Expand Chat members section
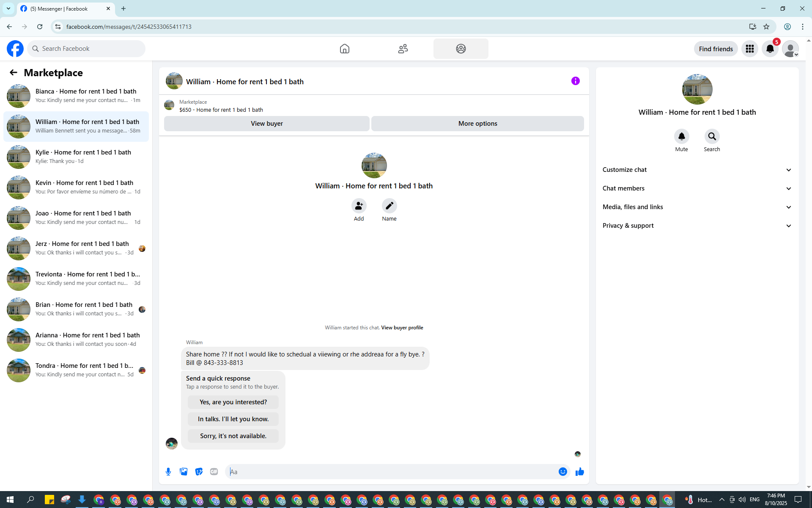This screenshot has width=812, height=508. pos(697,188)
